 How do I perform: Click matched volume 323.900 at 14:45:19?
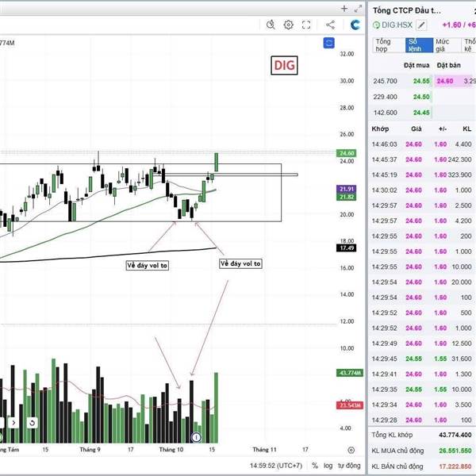[459, 175]
